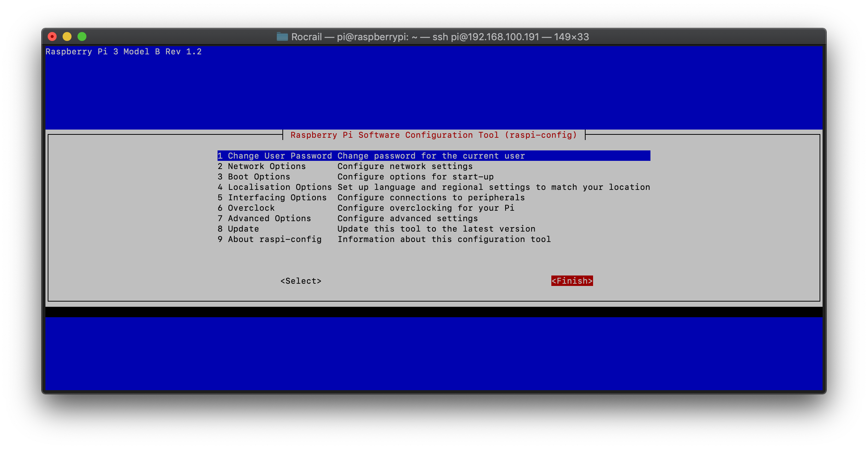This screenshot has height=449, width=868.
Task: Click the Rocrail ssh window title text
Action: click(x=440, y=37)
